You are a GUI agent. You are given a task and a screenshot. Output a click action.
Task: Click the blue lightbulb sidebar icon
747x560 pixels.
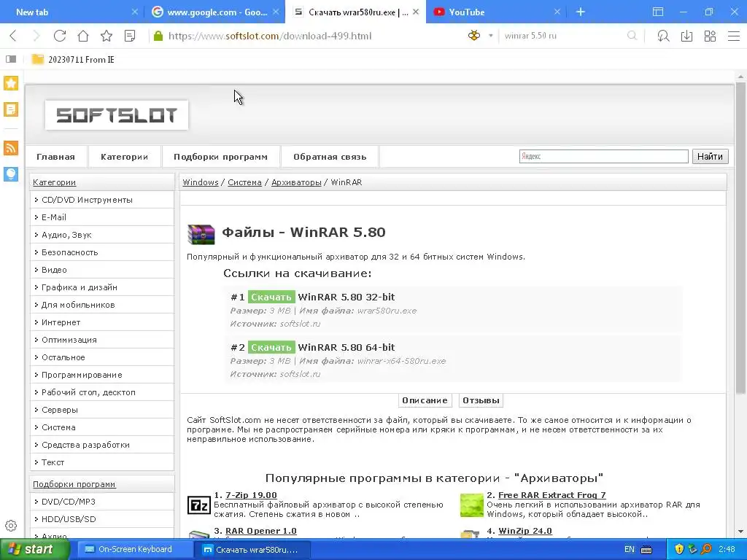pyautogui.click(x=11, y=174)
